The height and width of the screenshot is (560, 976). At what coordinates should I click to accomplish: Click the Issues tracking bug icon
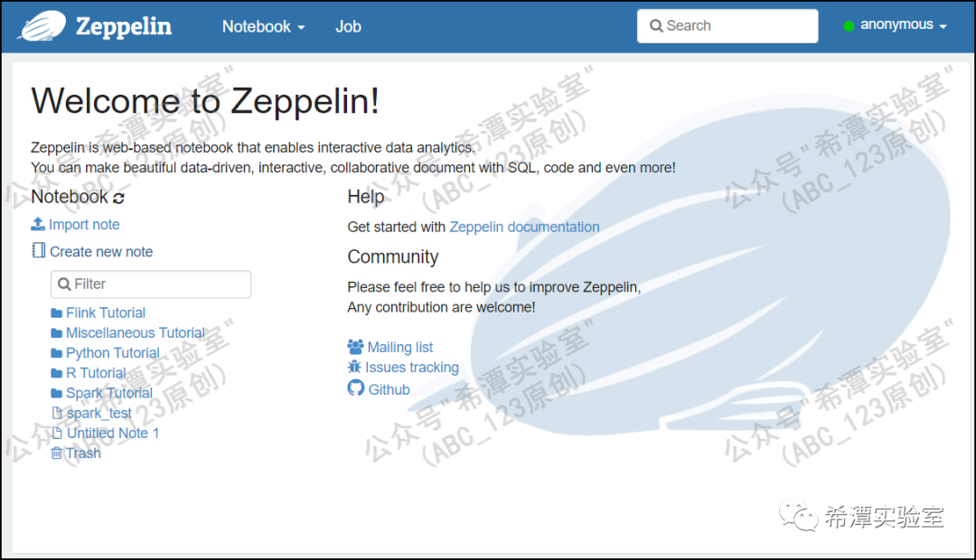coord(354,367)
